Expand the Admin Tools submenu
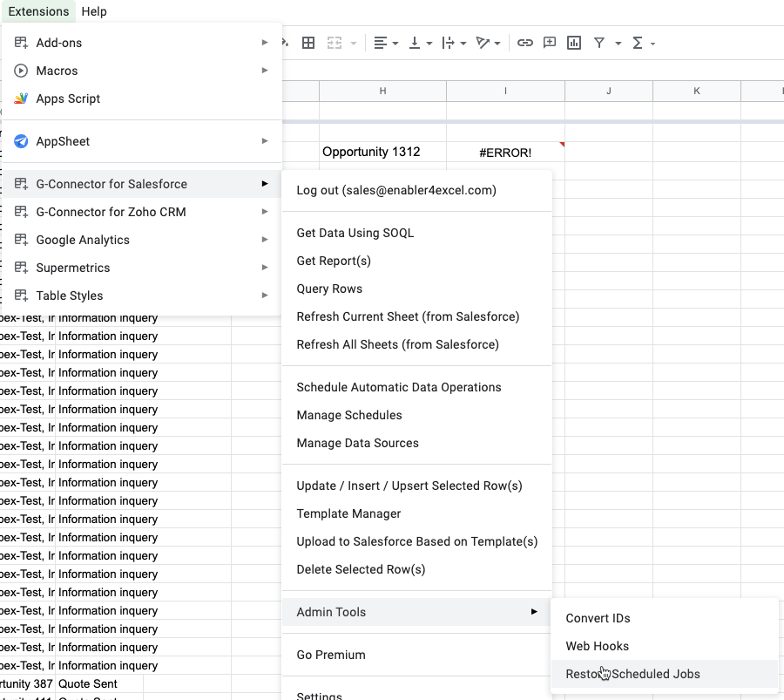Screen dimensions: 784x700 tap(417, 612)
